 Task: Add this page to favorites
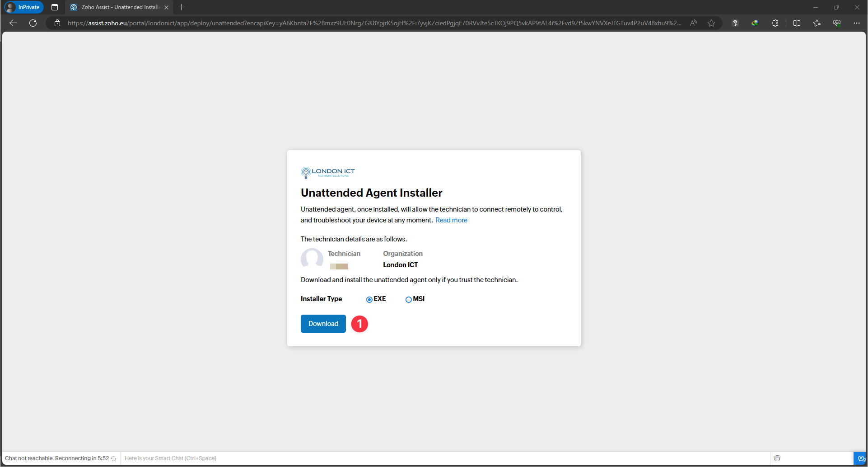(711, 23)
